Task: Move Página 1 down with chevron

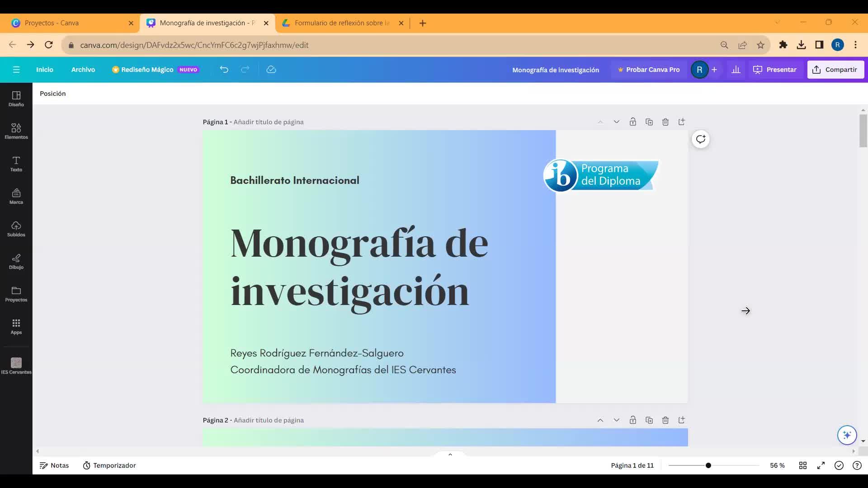Action: [617, 122]
